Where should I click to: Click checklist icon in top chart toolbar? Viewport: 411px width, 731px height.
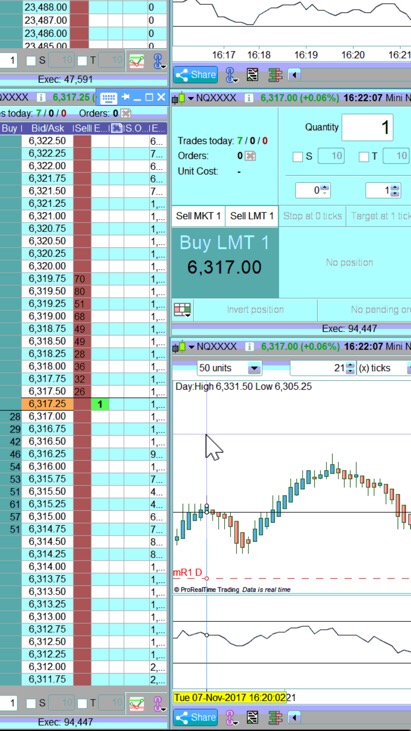tap(253, 75)
